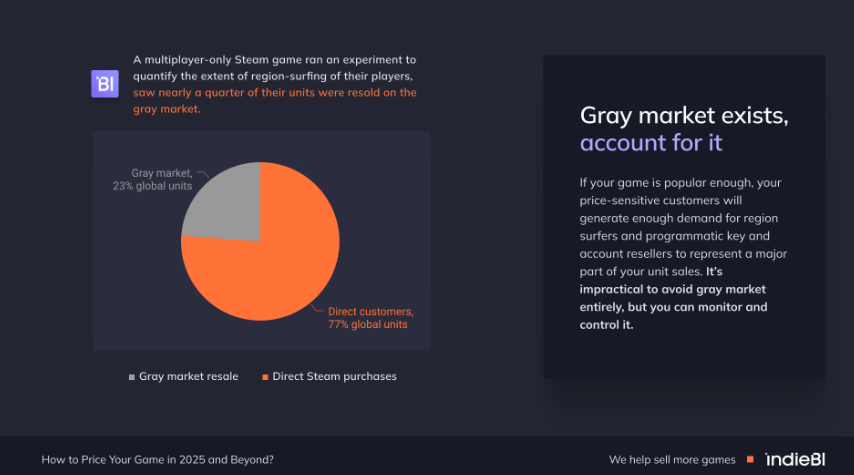
Task: Click the orange square beside the indieBI logo
Action: (x=750, y=459)
